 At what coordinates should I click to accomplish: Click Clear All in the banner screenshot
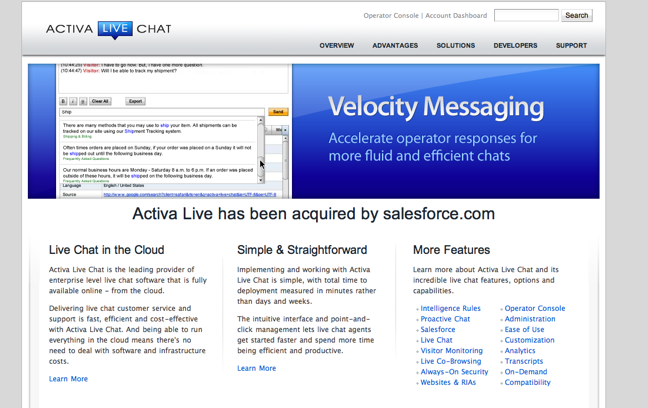pyautogui.click(x=100, y=101)
